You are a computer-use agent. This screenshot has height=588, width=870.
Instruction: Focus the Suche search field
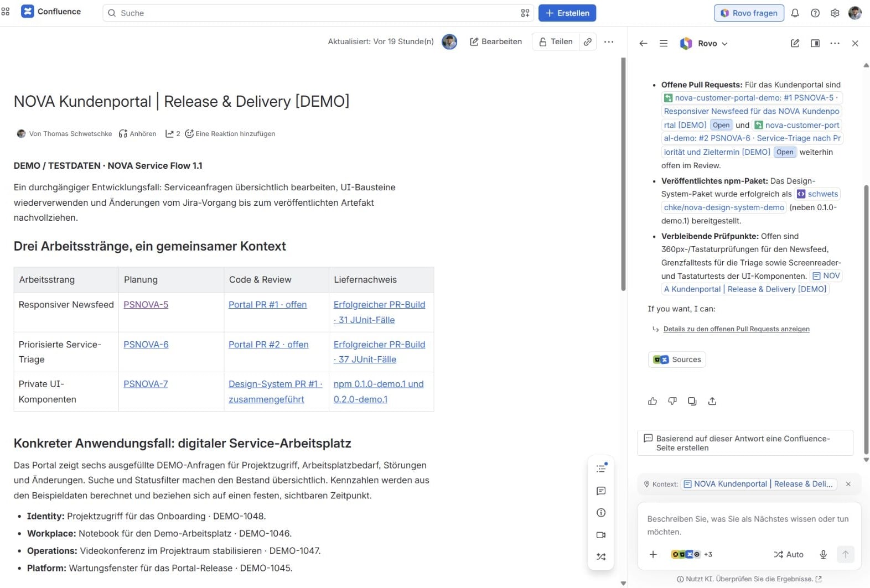[318, 13]
